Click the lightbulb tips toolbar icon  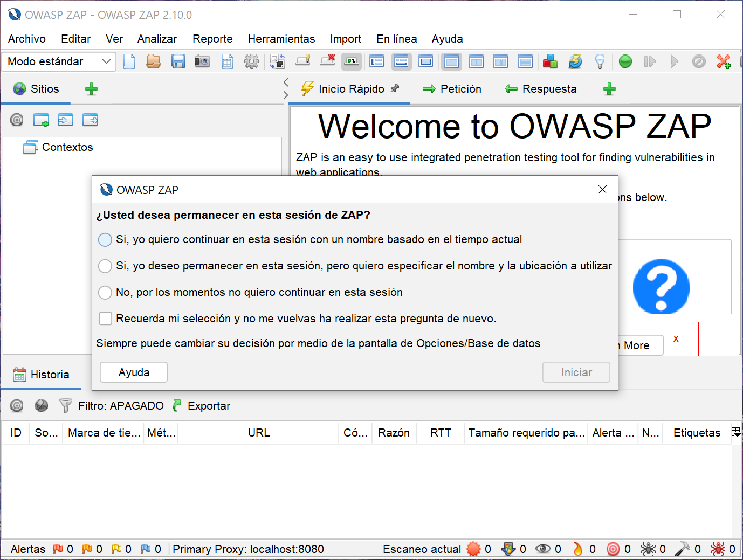[x=600, y=61]
